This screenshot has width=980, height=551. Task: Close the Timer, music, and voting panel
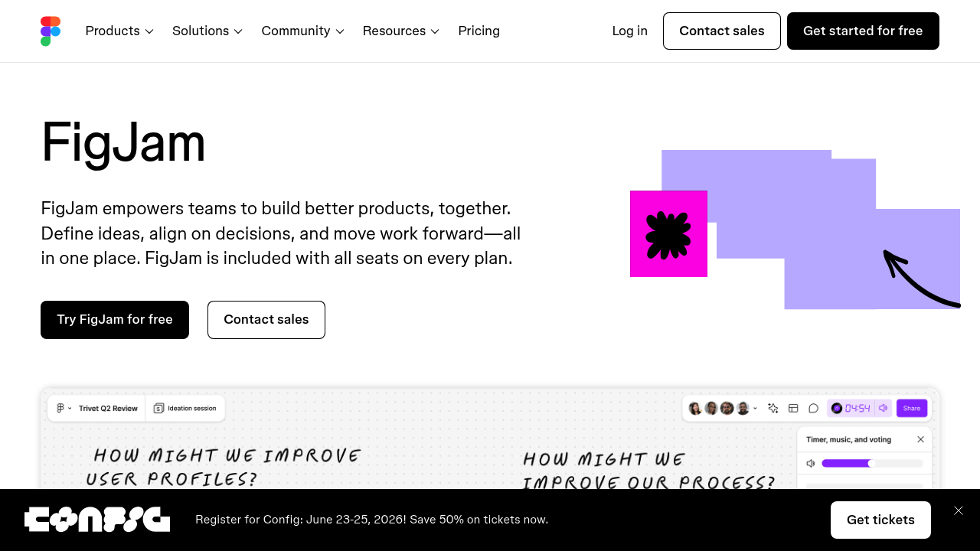920,439
